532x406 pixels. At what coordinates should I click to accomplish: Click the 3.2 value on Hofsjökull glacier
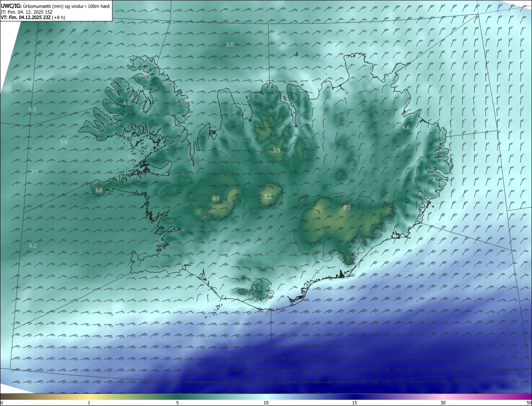coord(268,196)
